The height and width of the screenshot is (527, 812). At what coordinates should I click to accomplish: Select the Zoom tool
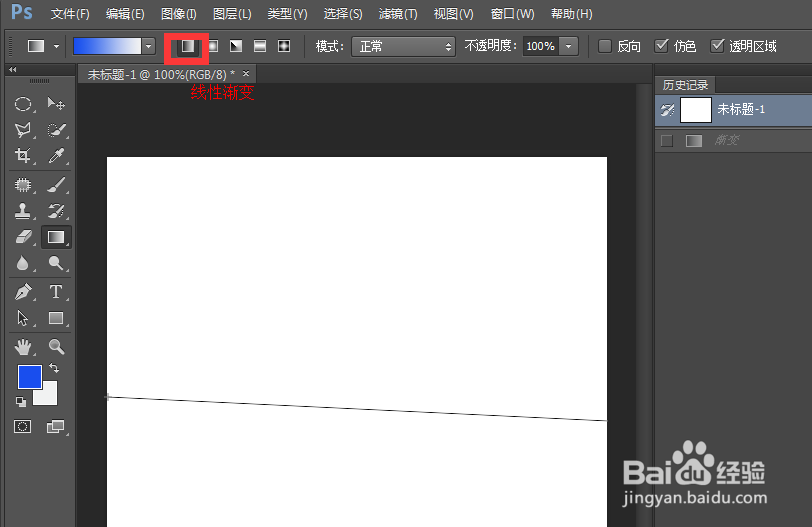coord(56,347)
